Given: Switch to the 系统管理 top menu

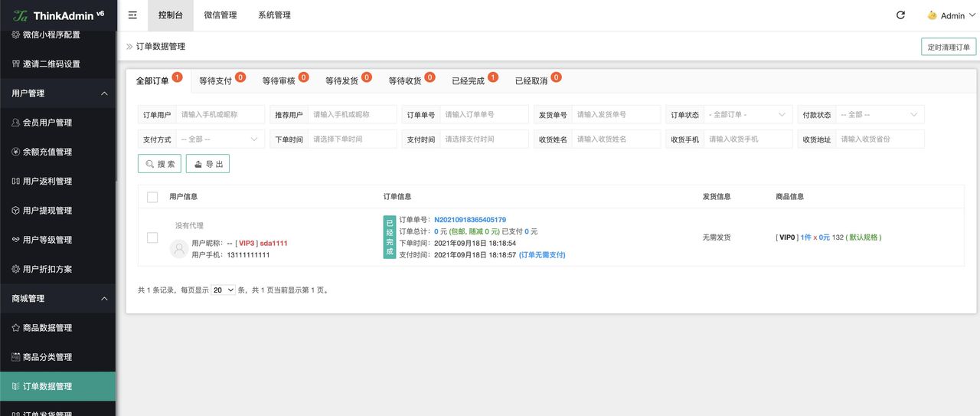Looking at the screenshot, I should point(274,15).
